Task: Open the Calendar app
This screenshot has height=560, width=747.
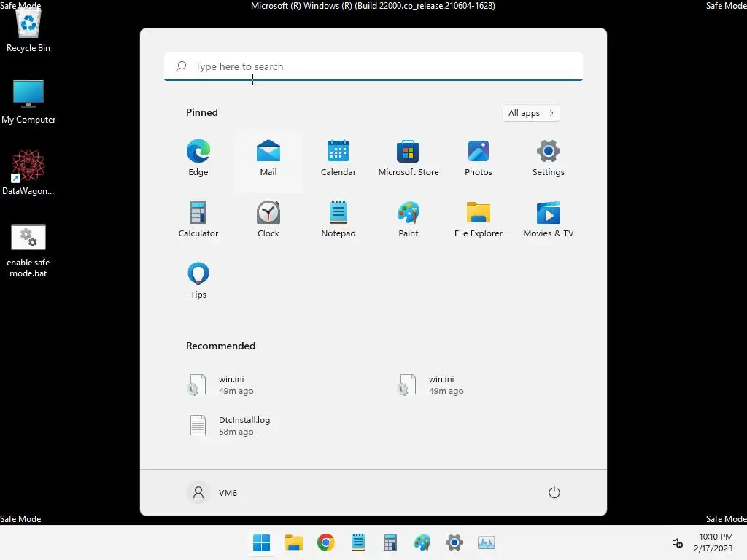Action: coord(338,158)
